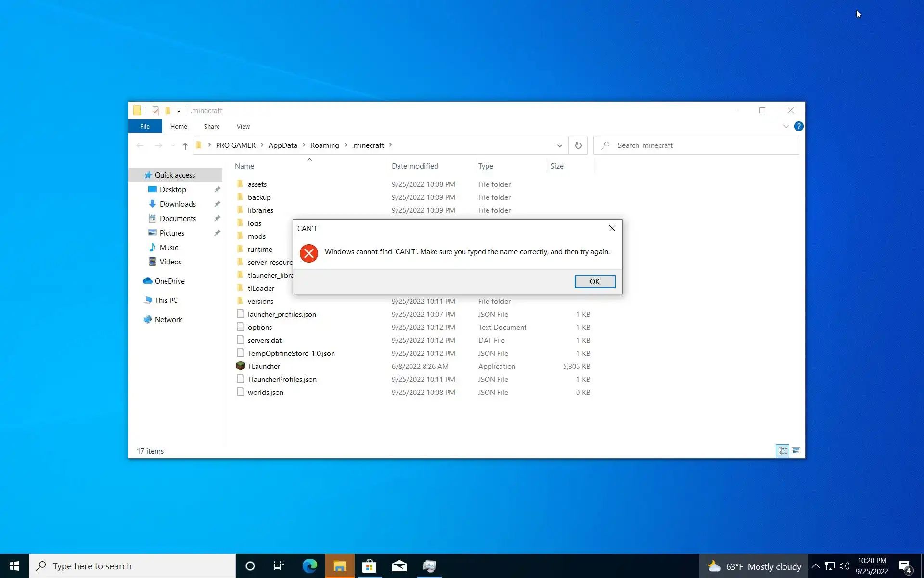Expand the ribbon with the chevron
This screenshot has width=924, height=578.
pyautogui.click(x=786, y=126)
